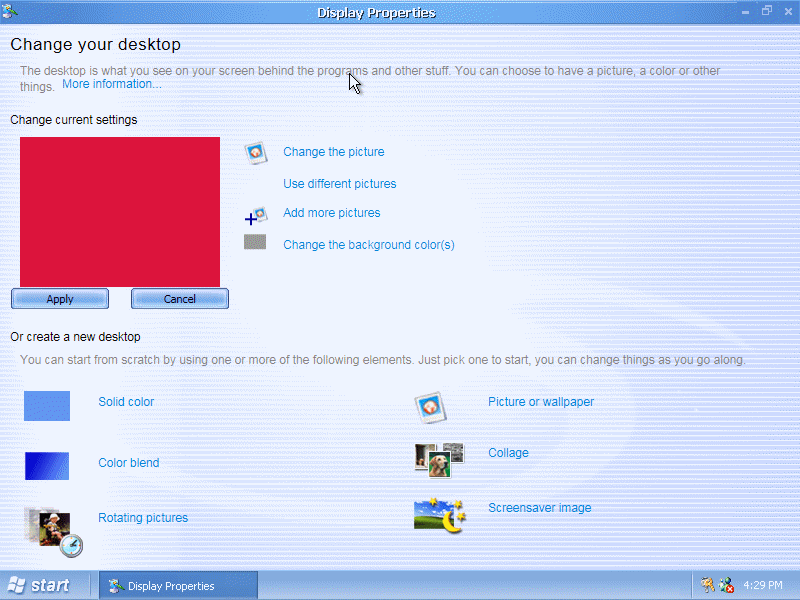800x600 pixels.
Task: Click the Picture or wallpaper photo icon
Action: point(430,408)
